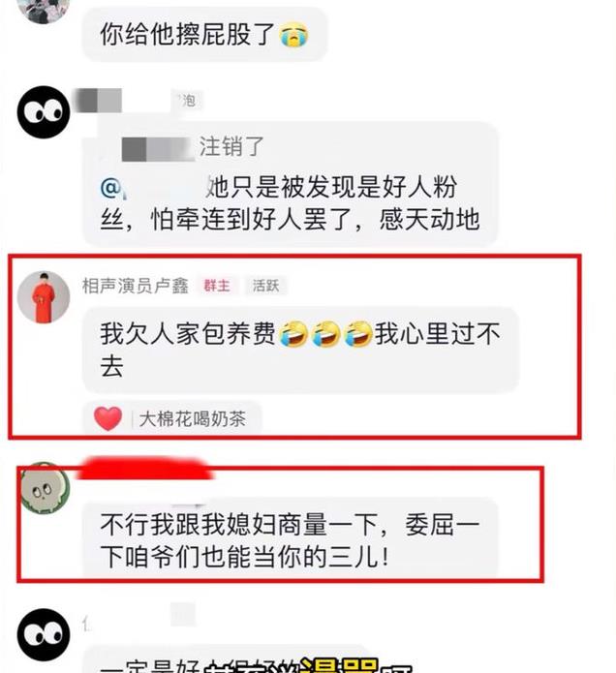Select the 群主 badge

(x=217, y=286)
